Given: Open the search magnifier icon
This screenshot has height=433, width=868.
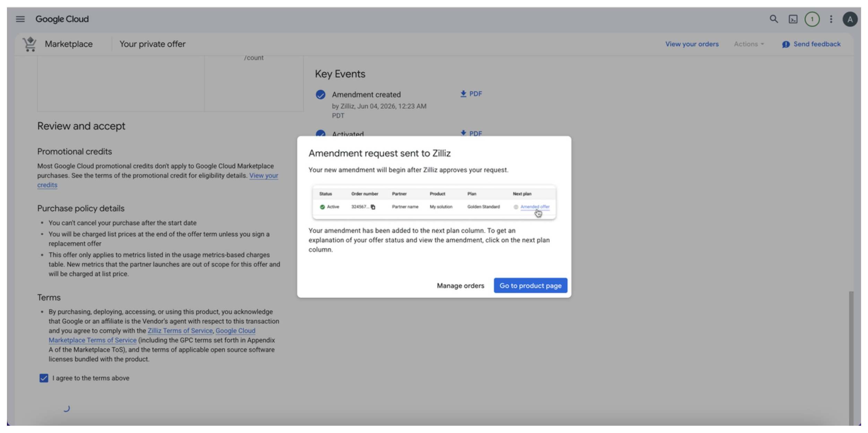Looking at the screenshot, I should tap(774, 19).
